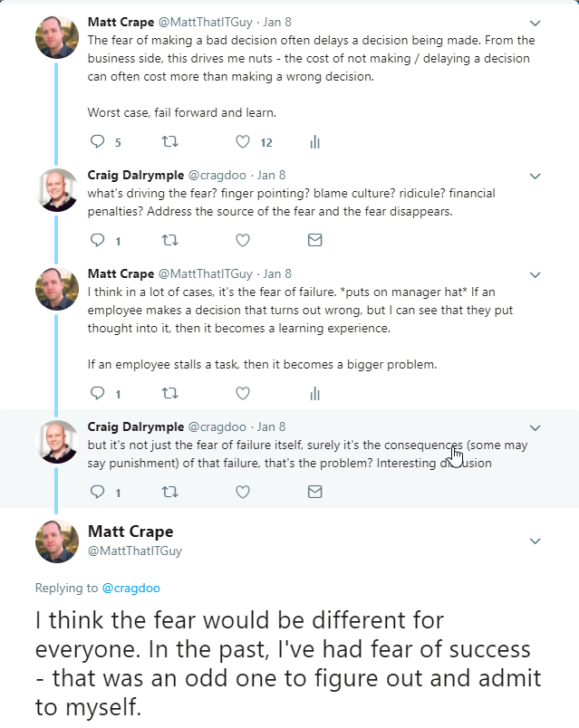Viewport: 579px width, 728px height.
Task: Reply to Matt's 'fear of failure' tweet
Action: [99, 393]
